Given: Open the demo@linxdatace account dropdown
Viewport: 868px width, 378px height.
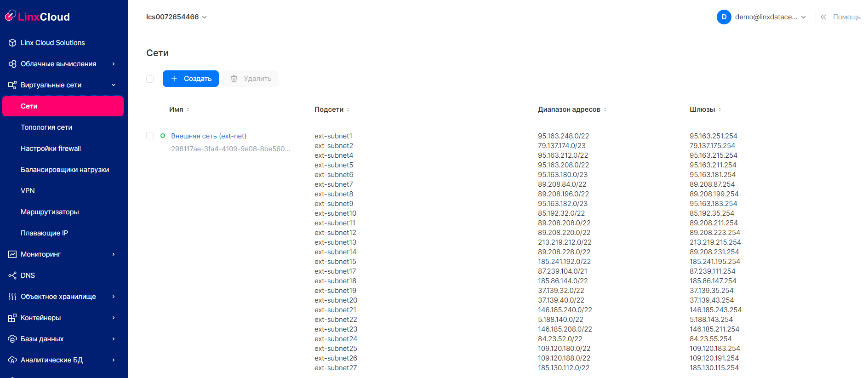Looking at the screenshot, I should pos(770,17).
